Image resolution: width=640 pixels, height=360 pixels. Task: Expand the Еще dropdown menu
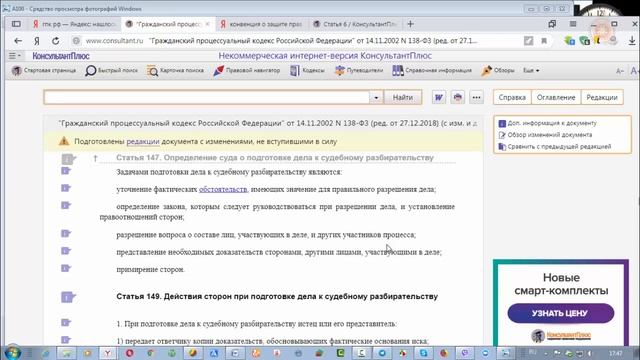pyautogui.click(x=531, y=71)
